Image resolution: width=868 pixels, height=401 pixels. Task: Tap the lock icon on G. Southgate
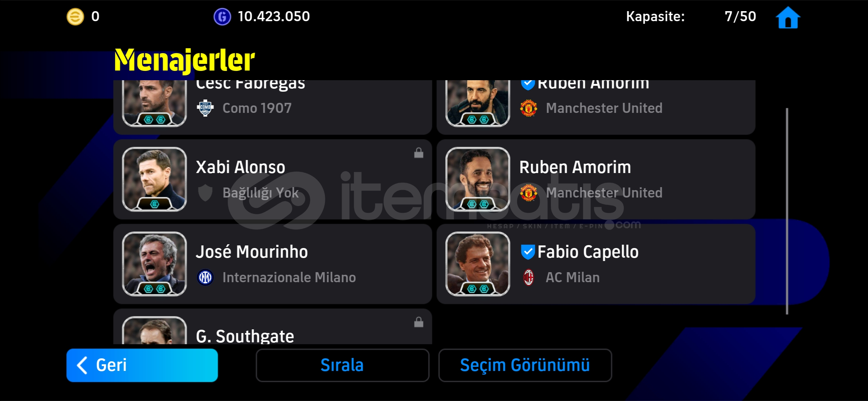[419, 322]
